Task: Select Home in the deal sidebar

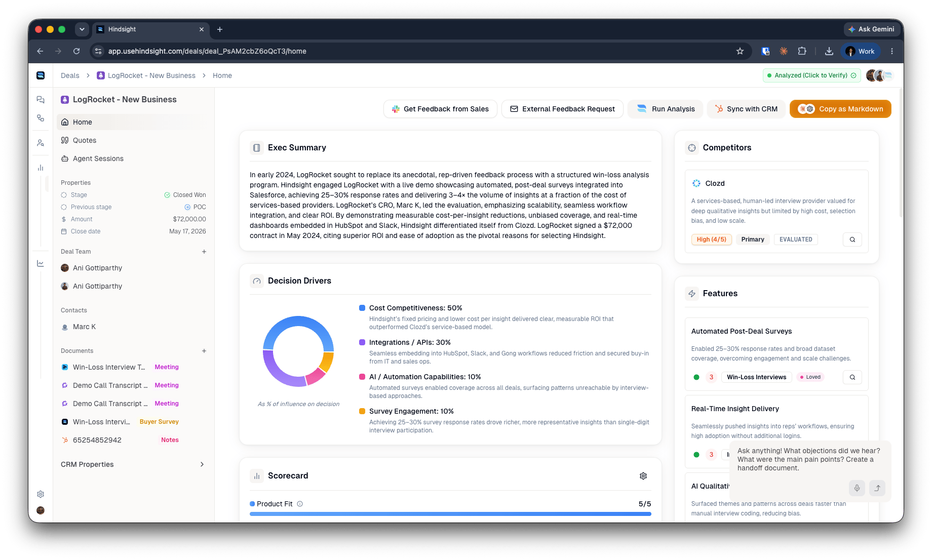Action: [x=133, y=122]
